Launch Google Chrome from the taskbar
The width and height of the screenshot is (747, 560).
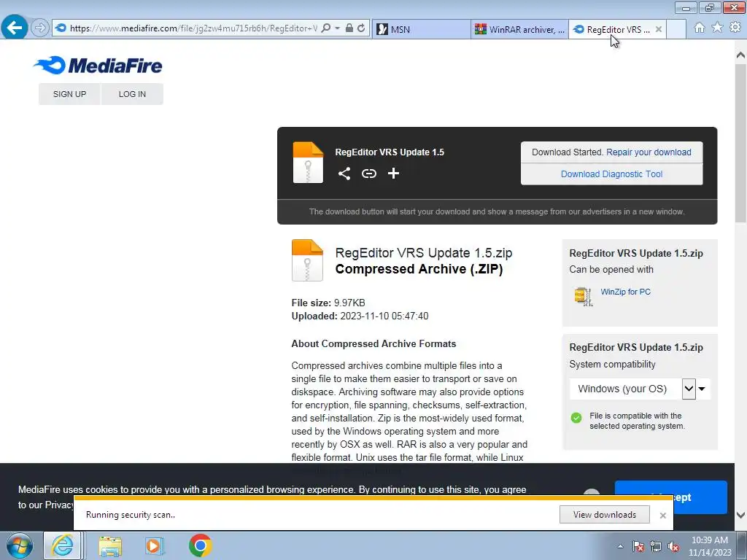[x=200, y=545]
